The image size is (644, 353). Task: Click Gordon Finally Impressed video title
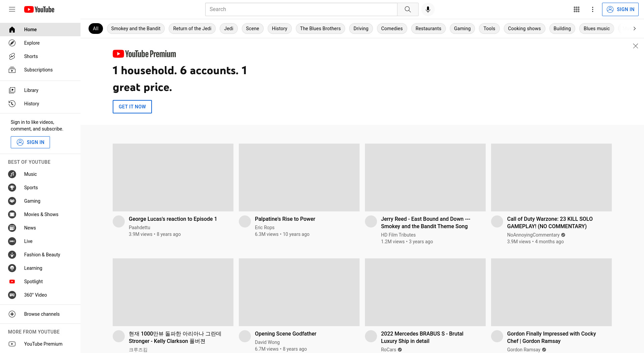551,337
